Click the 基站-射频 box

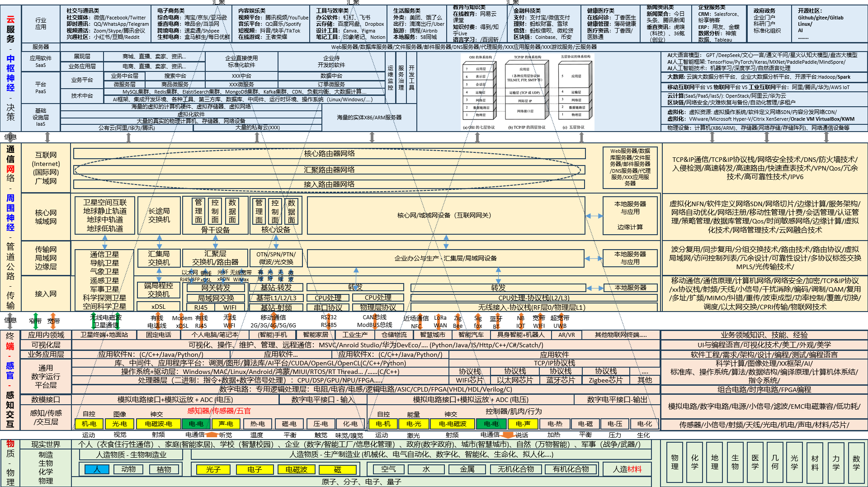pyautogui.click(x=276, y=307)
